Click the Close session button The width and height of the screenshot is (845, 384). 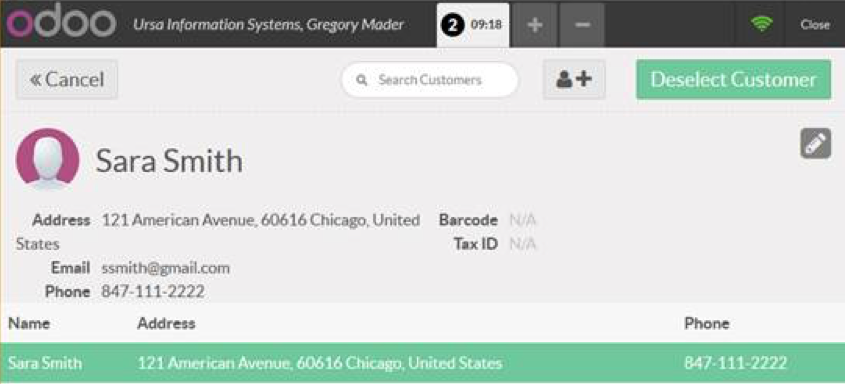coord(815,24)
